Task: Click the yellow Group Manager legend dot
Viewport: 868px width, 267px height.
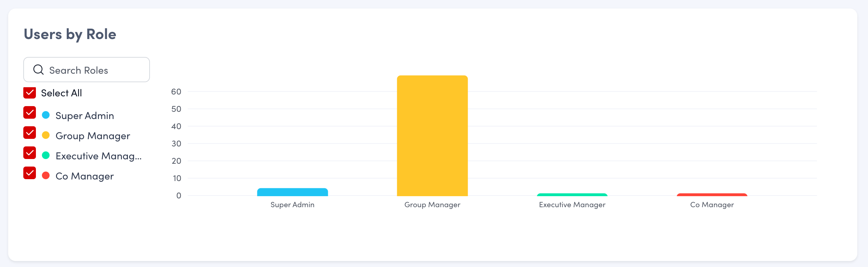Action: (46, 135)
